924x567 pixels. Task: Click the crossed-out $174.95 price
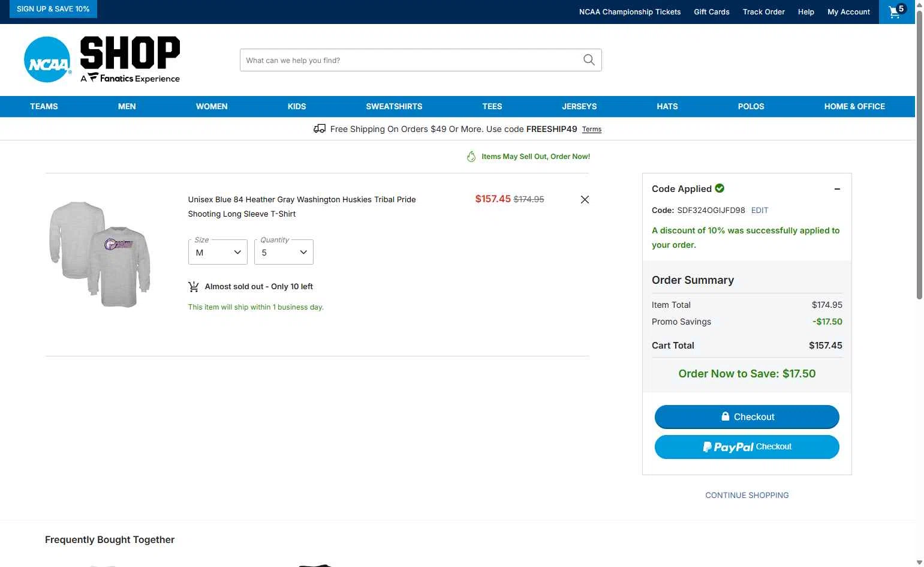pyautogui.click(x=529, y=199)
